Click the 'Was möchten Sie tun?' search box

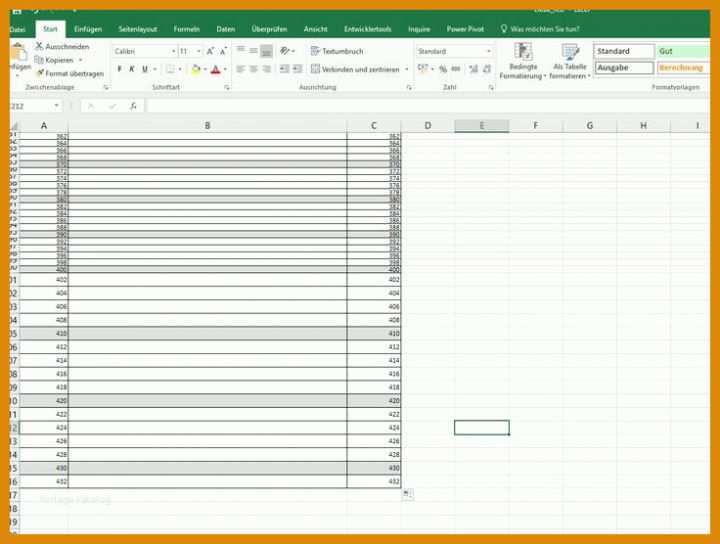[x=540, y=29]
